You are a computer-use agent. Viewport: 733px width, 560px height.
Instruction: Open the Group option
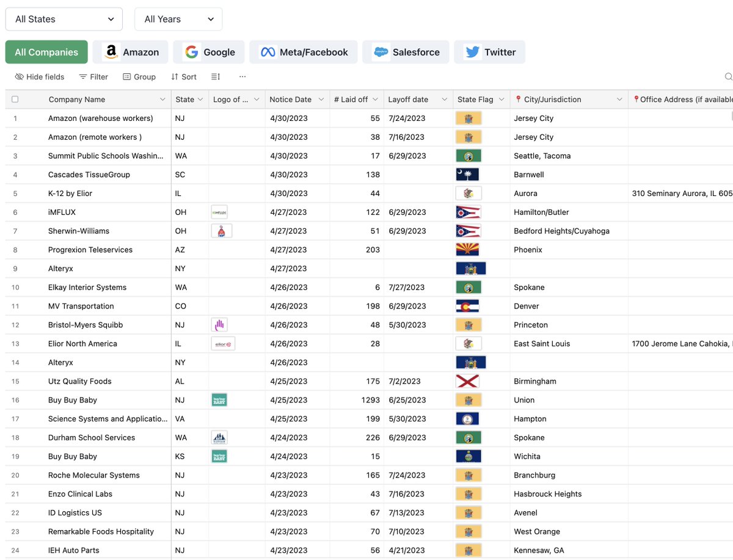click(139, 77)
